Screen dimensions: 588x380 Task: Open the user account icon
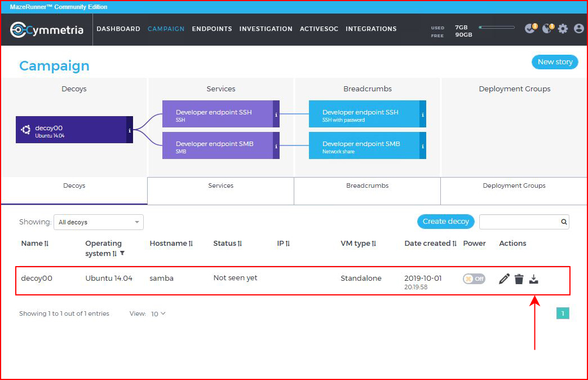578,29
